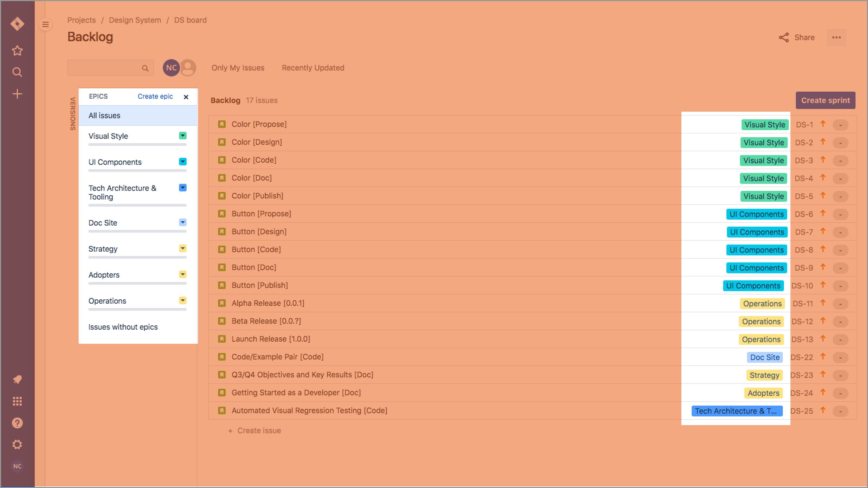Expand the UI Components epic dropdown arrow
This screenshot has width=868, height=488.
tap(183, 161)
